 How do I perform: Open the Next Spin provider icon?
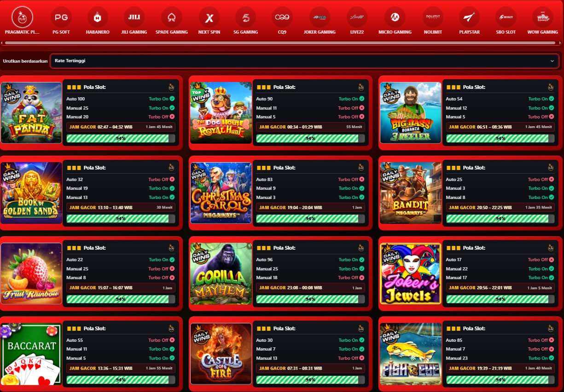click(x=209, y=18)
